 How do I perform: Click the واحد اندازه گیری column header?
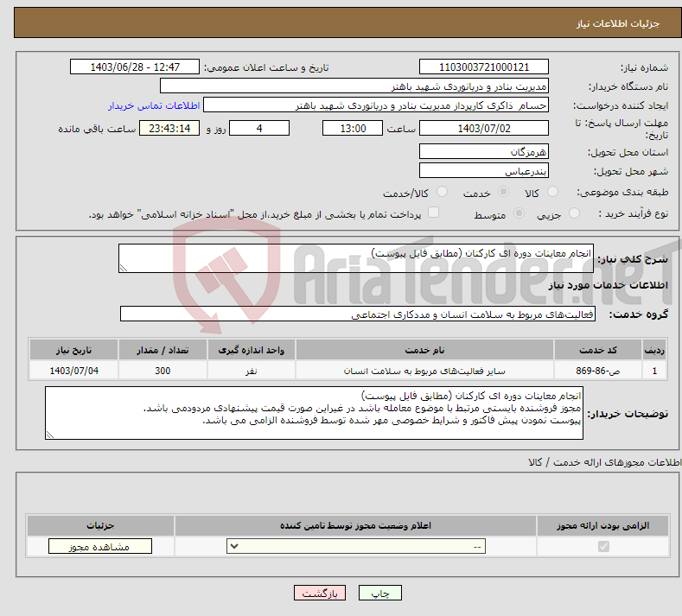pyautogui.click(x=251, y=350)
